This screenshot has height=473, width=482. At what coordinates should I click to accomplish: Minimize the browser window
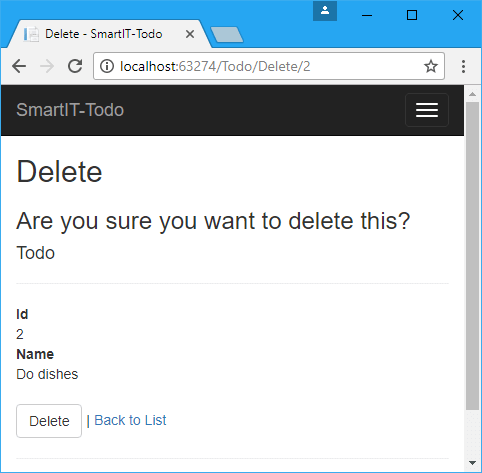367,15
